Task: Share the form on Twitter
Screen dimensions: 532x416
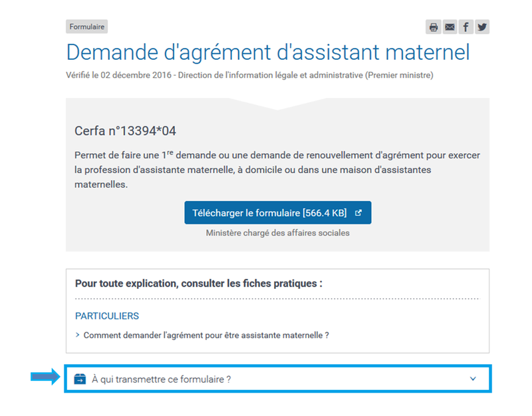Action: tap(481, 27)
